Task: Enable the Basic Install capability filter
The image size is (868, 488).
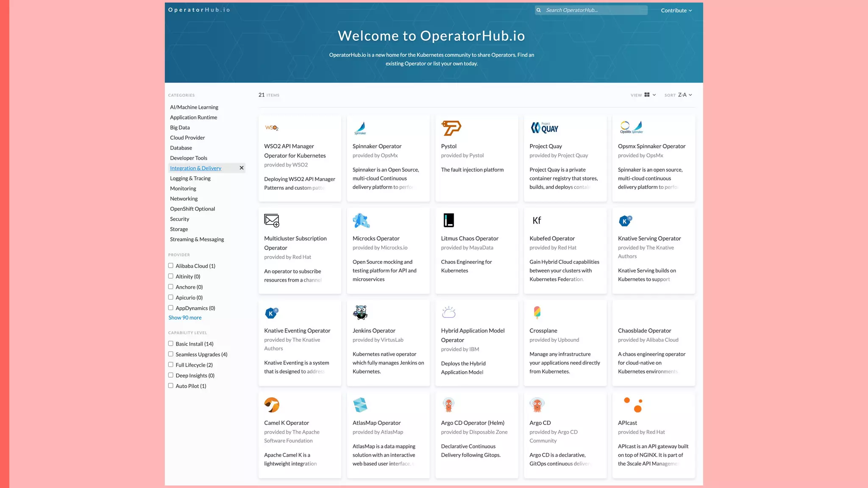Action: point(171,344)
